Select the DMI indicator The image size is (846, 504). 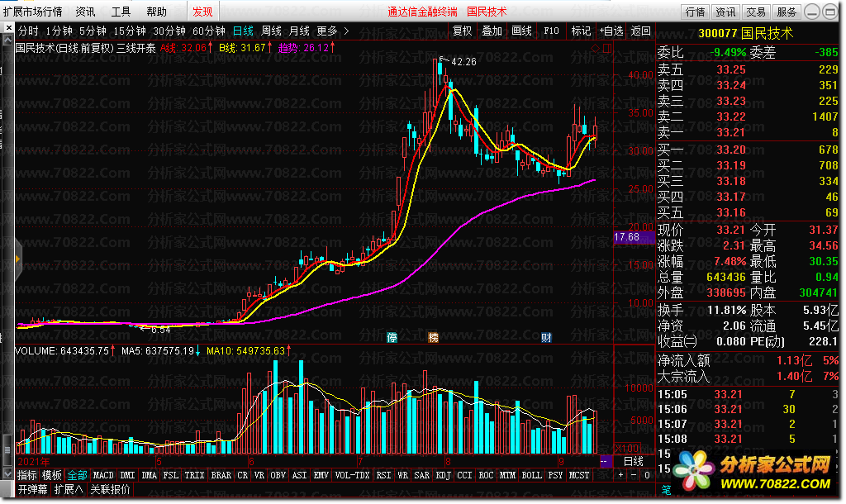[127, 475]
